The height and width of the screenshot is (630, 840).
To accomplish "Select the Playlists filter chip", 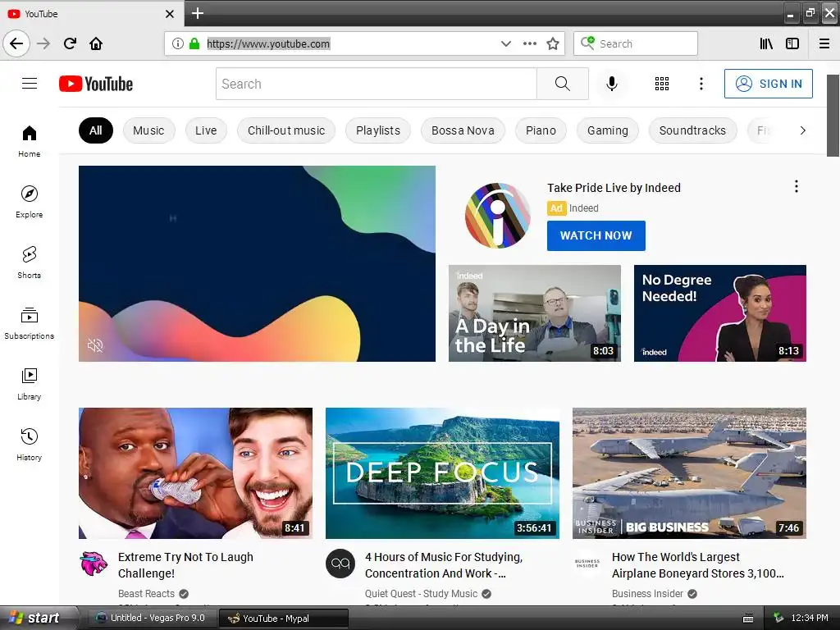I will [x=378, y=130].
